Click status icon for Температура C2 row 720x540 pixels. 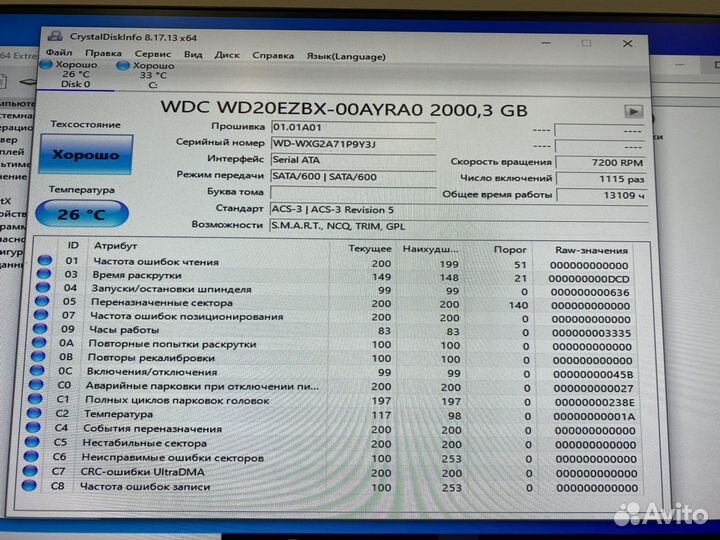[x=34, y=413]
